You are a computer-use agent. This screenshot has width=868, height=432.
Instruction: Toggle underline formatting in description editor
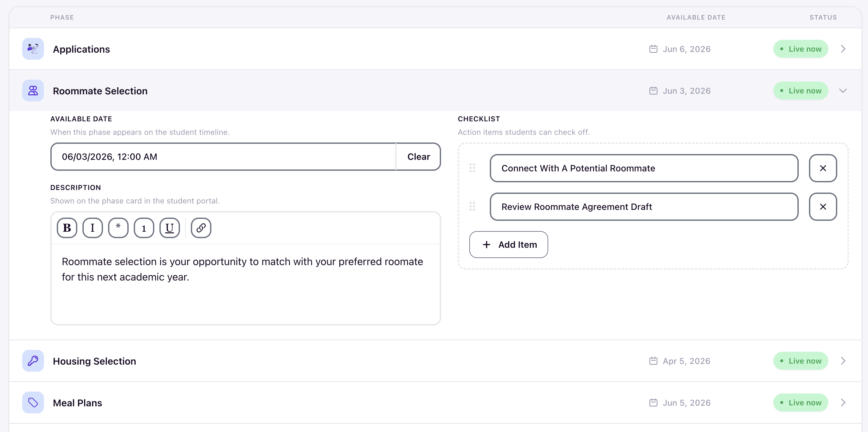click(x=169, y=228)
